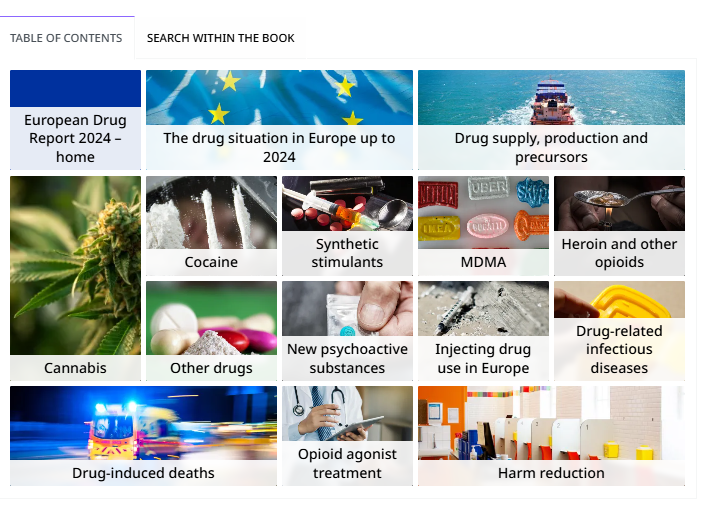Select Opioid agonist treatment chapter
Image resolution: width=702 pixels, height=507 pixels.
(x=347, y=436)
